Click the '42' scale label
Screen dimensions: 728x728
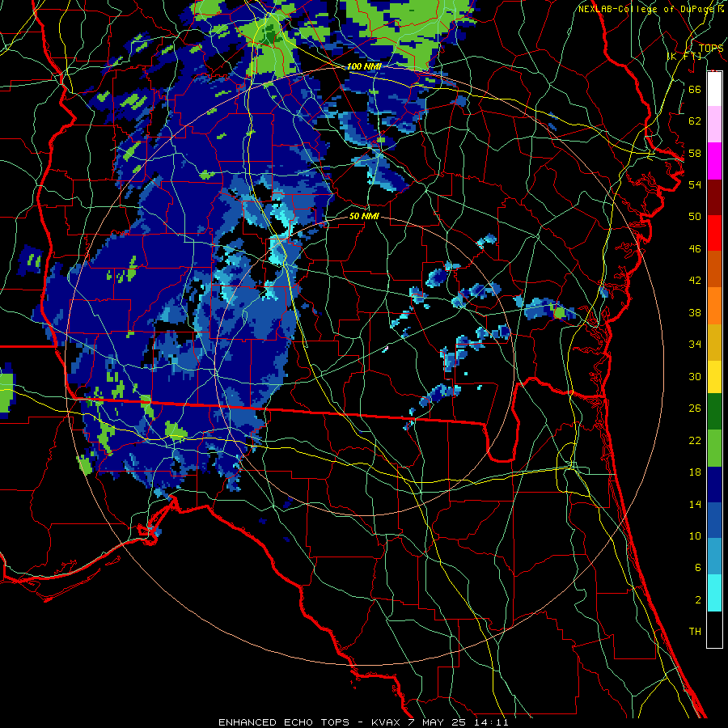(x=695, y=281)
